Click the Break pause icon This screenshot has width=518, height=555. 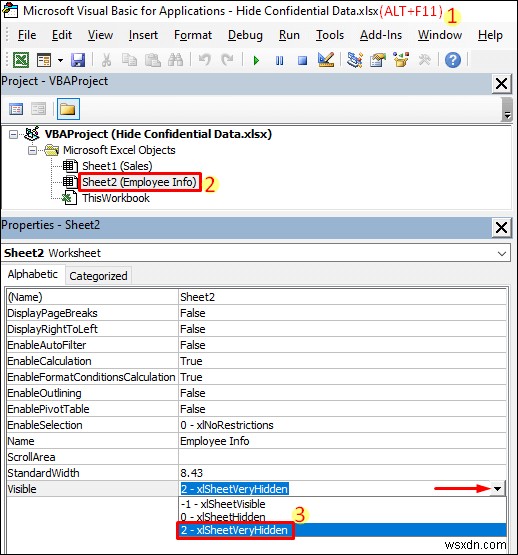pos(279,61)
